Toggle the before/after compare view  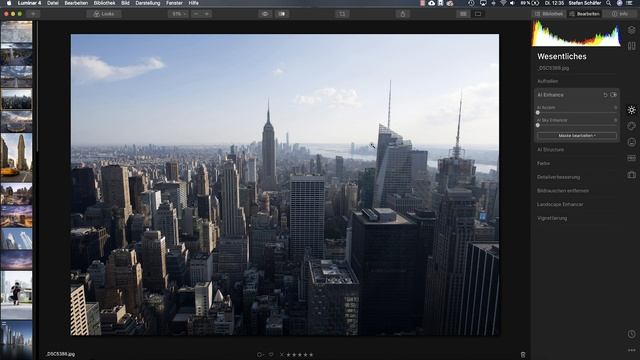click(282, 14)
